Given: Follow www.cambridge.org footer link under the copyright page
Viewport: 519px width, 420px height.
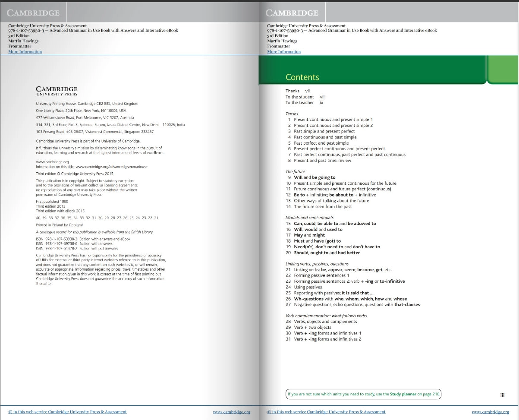Looking at the screenshot, I should 231,412.
